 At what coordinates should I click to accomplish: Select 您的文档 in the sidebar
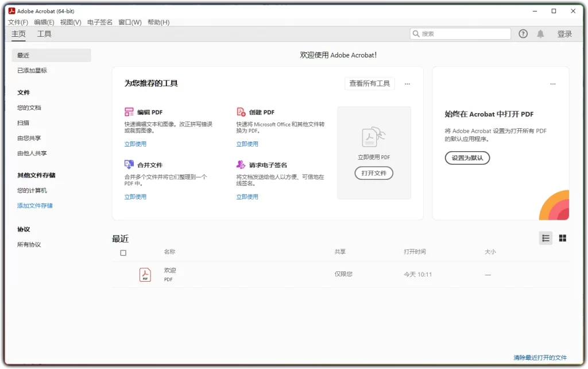click(x=29, y=107)
